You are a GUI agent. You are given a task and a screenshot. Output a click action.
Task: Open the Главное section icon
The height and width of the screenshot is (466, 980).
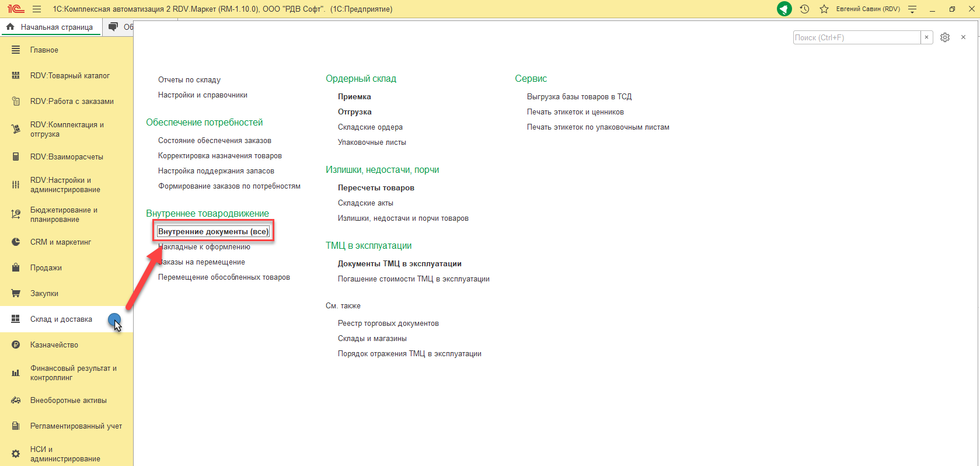coord(16,50)
